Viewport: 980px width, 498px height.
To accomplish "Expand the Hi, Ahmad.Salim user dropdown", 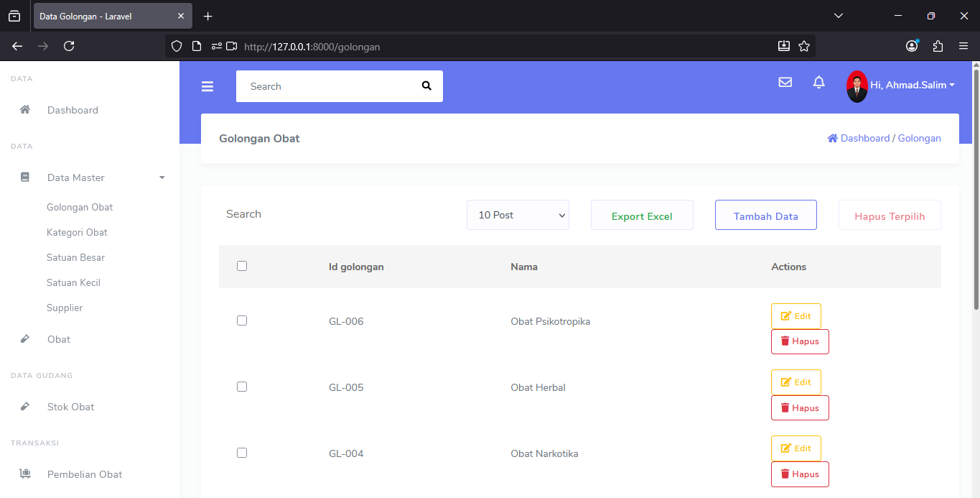I will [x=913, y=85].
